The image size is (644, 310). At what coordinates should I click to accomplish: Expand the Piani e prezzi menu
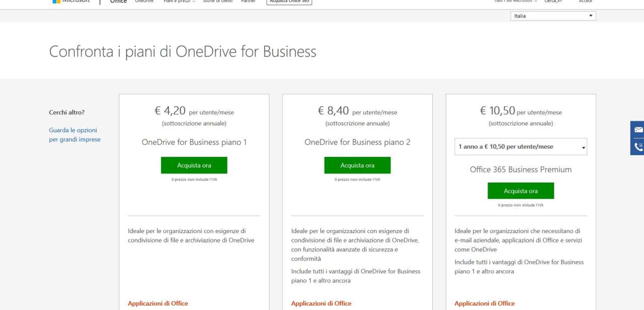coord(179,2)
